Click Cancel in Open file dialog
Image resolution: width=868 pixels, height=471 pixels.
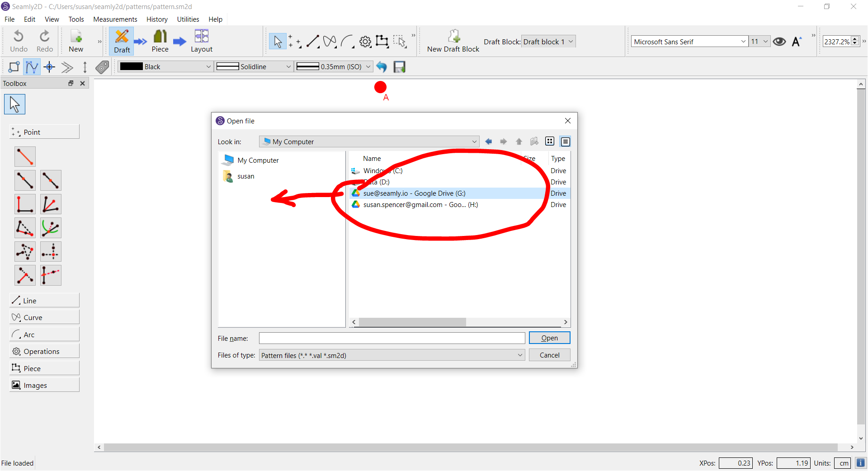tap(549, 355)
